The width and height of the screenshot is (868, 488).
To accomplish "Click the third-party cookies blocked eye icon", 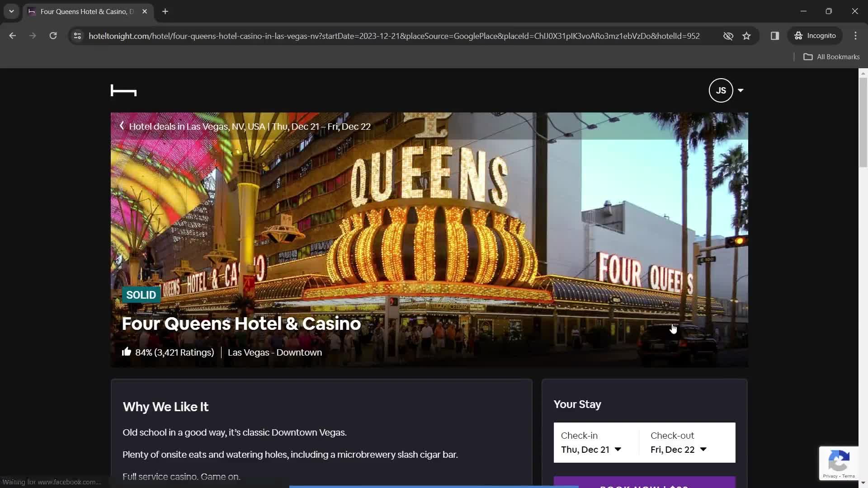I will click(x=728, y=36).
